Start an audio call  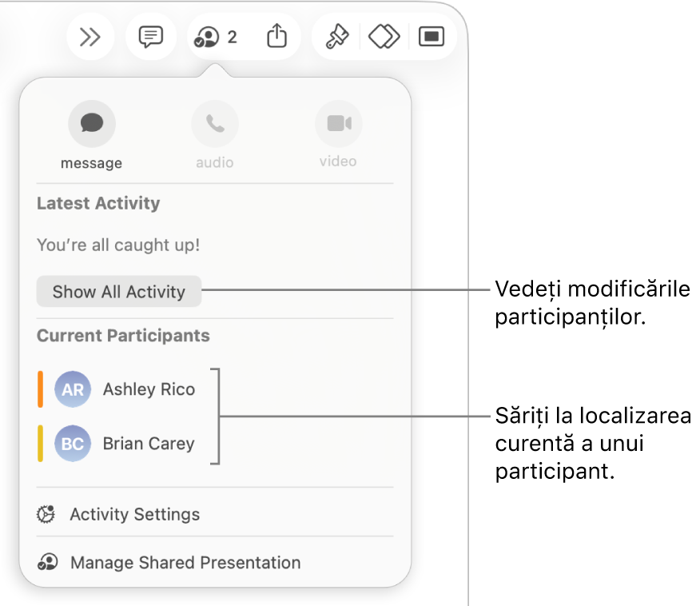click(x=215, y=124)
